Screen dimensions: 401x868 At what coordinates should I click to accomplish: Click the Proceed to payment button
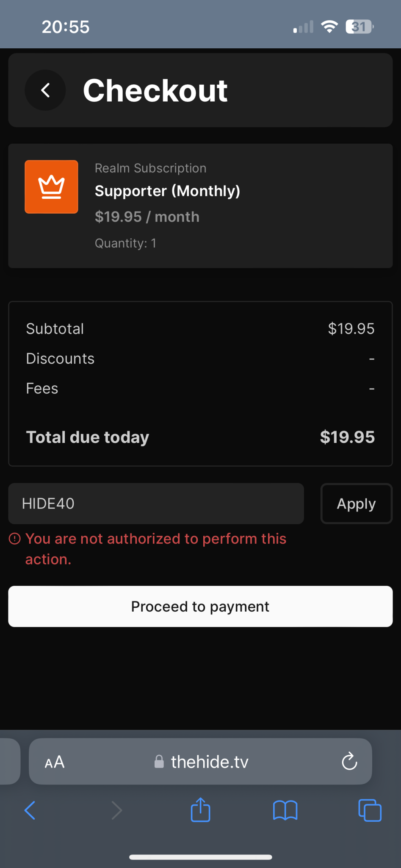tap(200, 606)
